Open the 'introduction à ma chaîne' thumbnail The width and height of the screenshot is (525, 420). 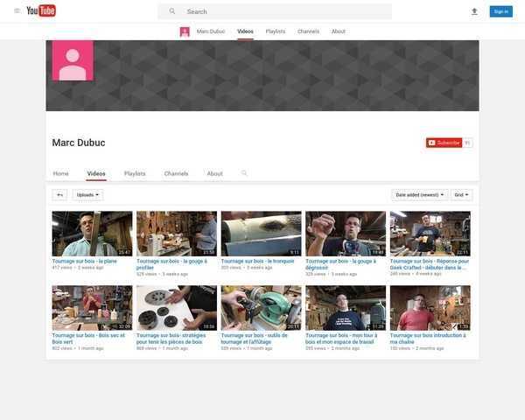click(430, 307)
